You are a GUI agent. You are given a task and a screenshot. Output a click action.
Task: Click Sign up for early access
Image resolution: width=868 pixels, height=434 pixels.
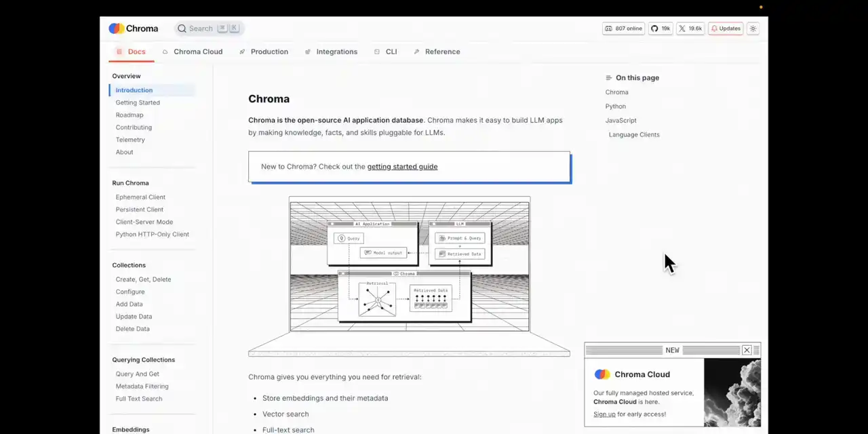(x=604, y=414)
